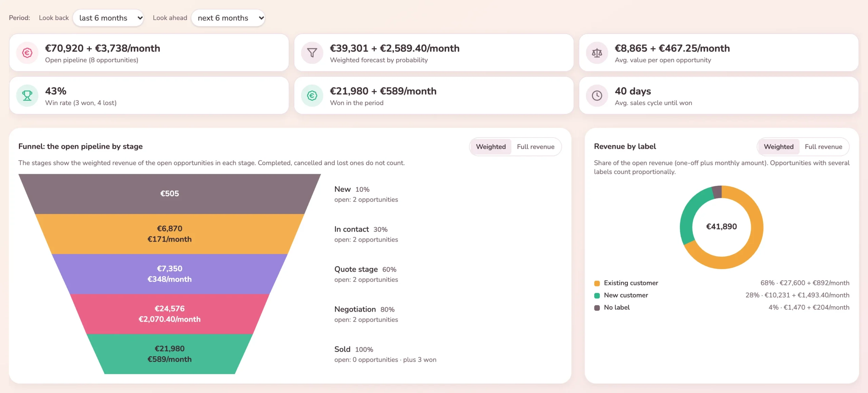The height and width of the screenshot is (393, 868).
Task: Switch Revenue by label to Full revenue
Action: pos(823,147)
